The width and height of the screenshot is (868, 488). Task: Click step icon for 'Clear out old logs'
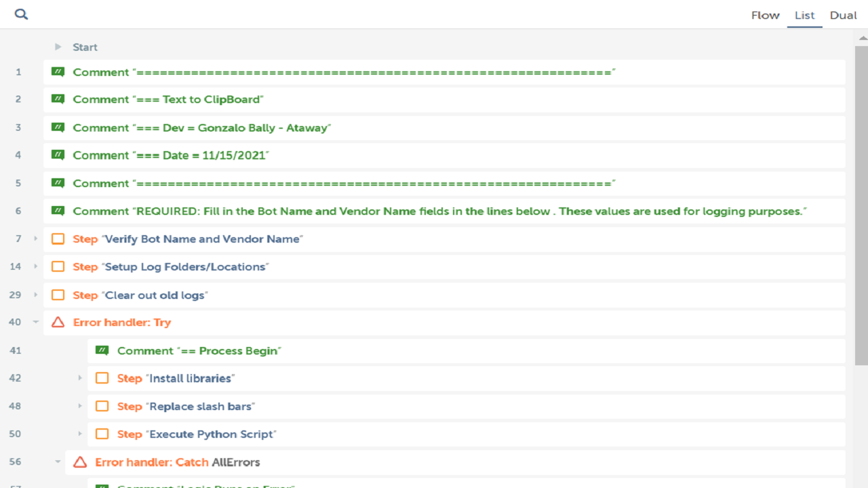click(58, 295)
